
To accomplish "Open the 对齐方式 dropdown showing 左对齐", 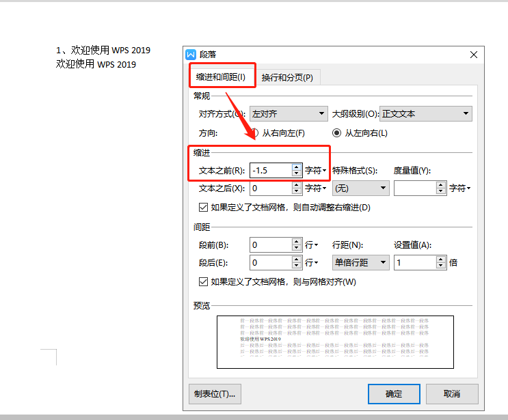I will click(289, 114).
